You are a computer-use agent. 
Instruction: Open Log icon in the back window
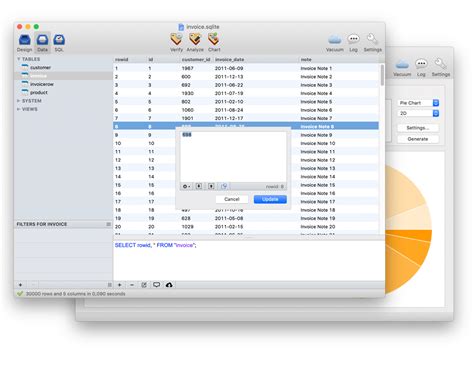(x=421, y=64)
